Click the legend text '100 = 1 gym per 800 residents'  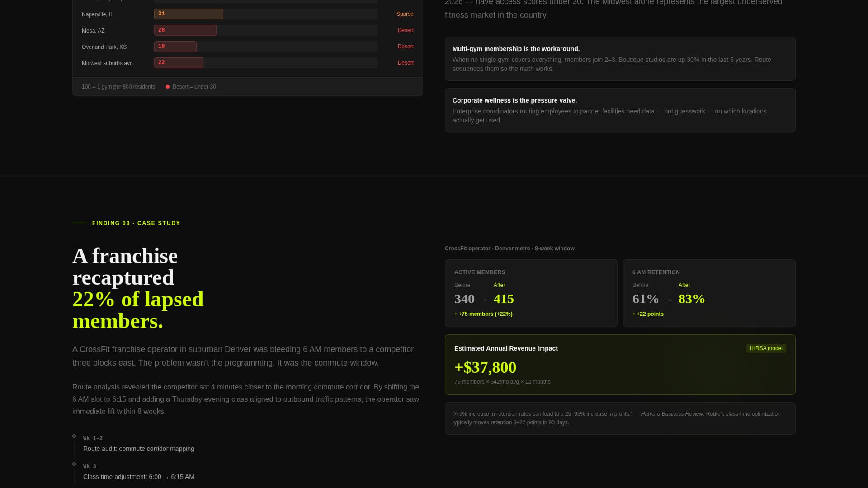(118, 87)
